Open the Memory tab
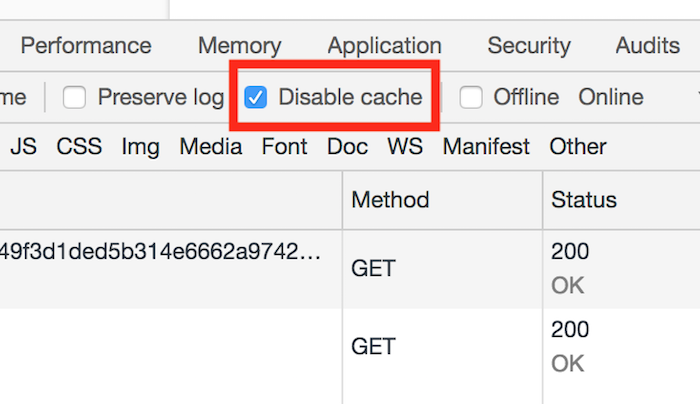Screen dimensions: 700x404 [239, 46]
